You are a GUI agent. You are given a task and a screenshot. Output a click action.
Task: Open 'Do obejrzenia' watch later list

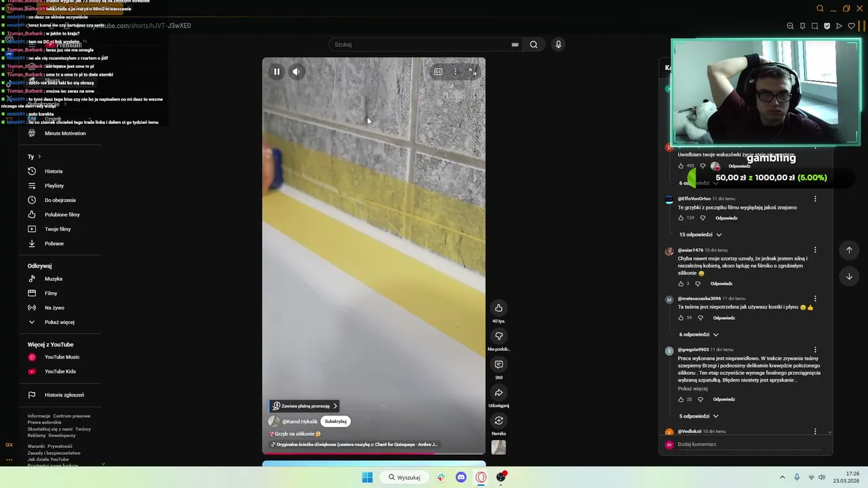(x=60, y=200)
